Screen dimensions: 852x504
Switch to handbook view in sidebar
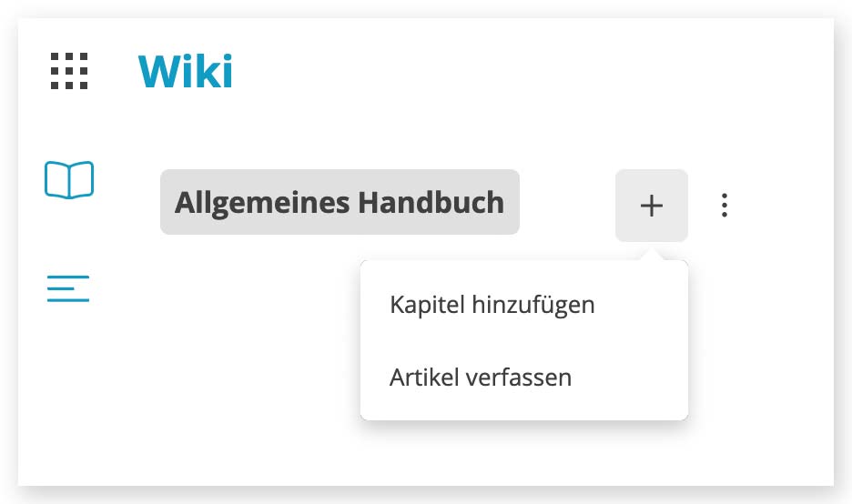pyautogui.click(x=69, y=180)
